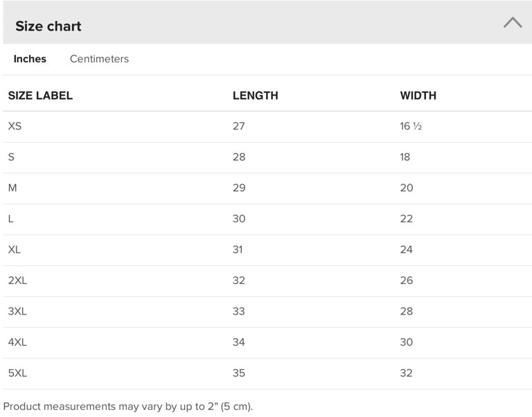Image resolution: width=532 pixels, height=417 pixels.
Task: Select the 2XL size row label
Action: click(x=17, y=281)
